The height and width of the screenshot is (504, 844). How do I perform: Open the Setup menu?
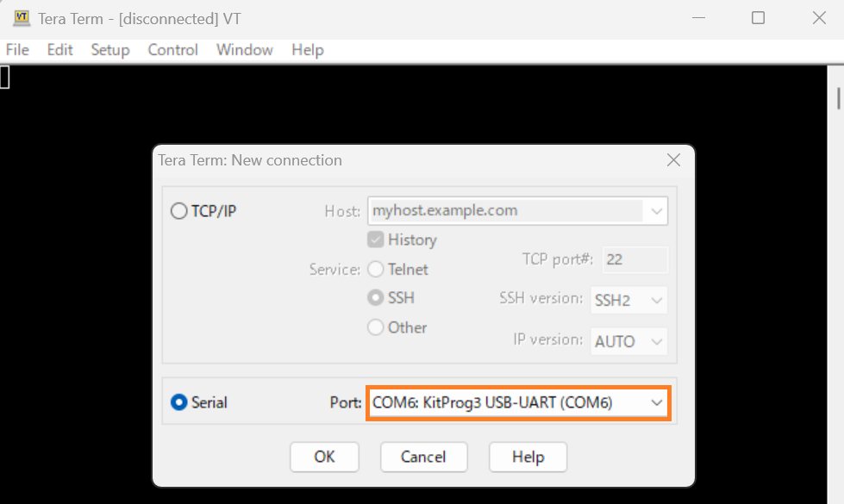[x=110, y=50]
